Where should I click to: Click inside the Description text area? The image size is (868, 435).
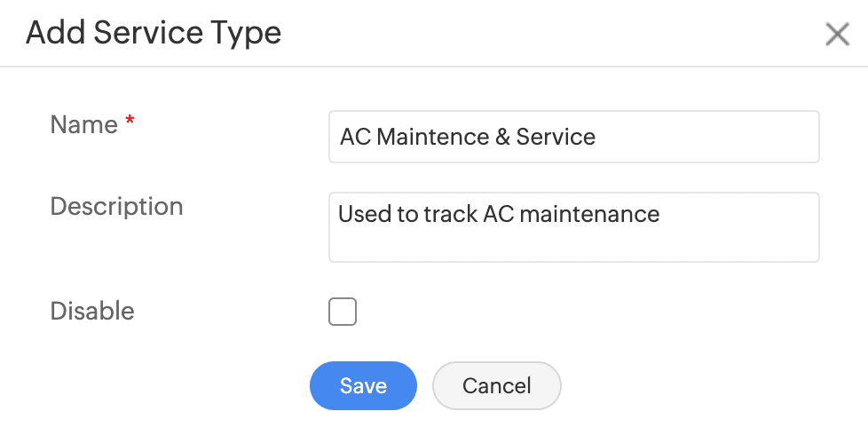click(573, 227)
